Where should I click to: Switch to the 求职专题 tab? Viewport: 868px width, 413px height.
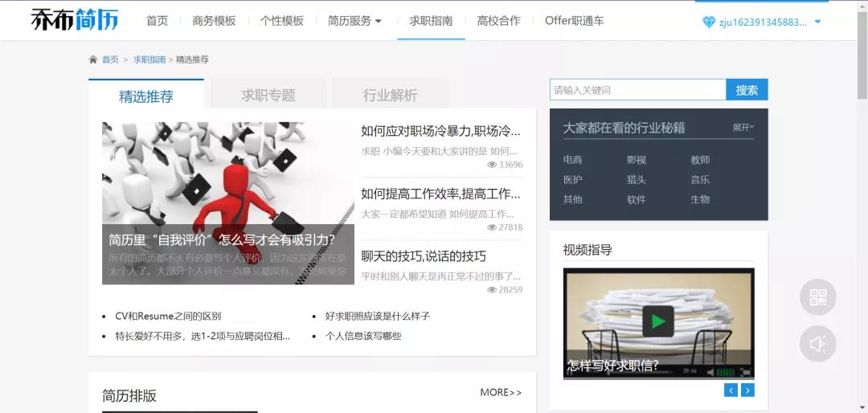[x=268, y=96]
